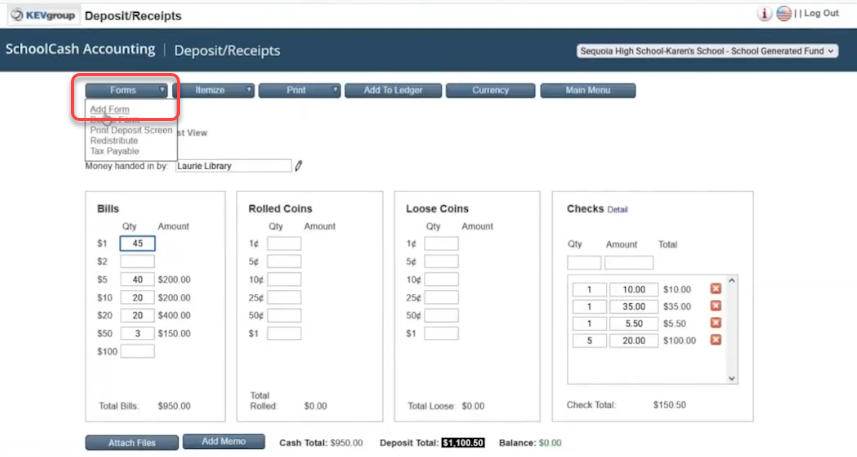This screenshot has height=457, width=857.
Task: Click the pencil icon beside Laurie Library
Action: tap(298, 166)
